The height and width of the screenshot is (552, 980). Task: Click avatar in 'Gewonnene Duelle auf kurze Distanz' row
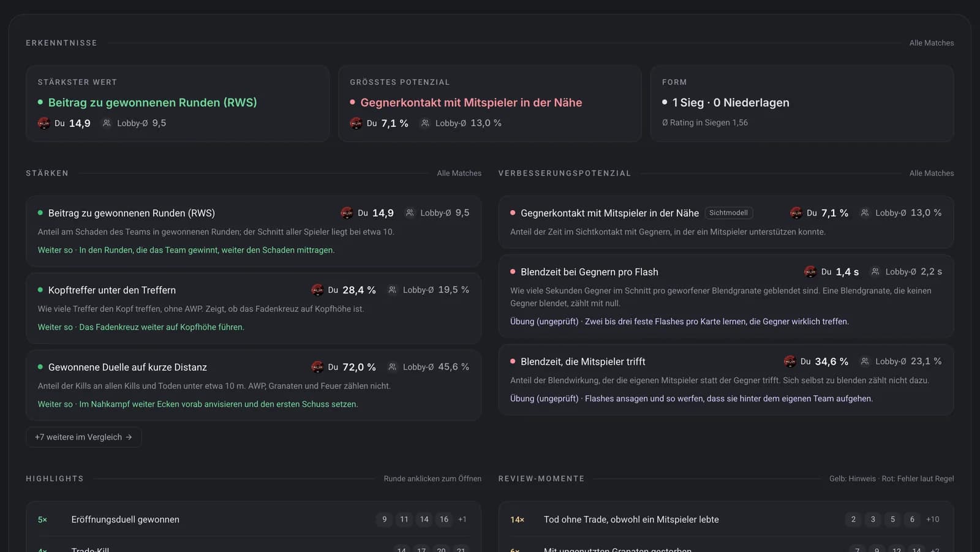coord(317,367)
